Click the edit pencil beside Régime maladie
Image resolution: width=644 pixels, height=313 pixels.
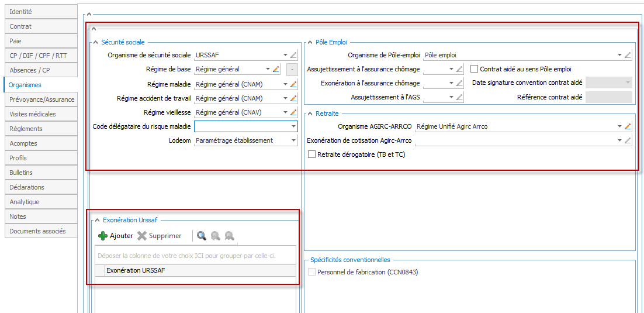[x=293, y=84]
